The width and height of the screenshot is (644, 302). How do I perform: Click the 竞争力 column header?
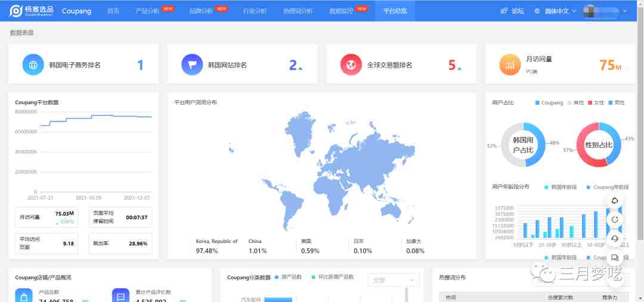[x=609, y=297]
